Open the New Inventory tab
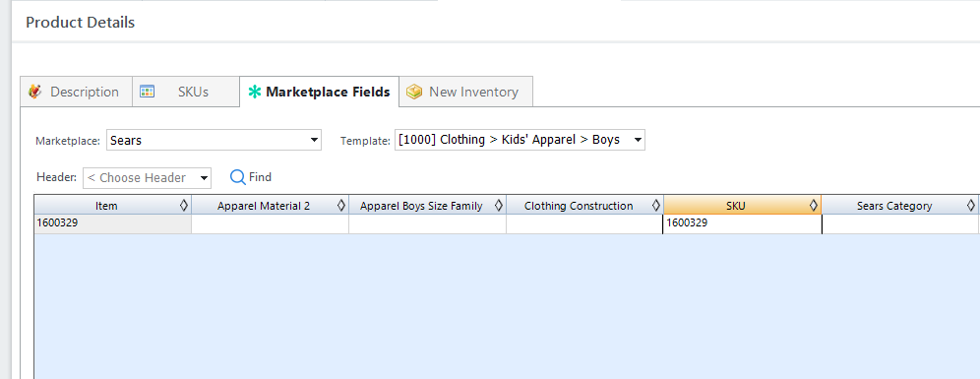The image size is (980, 379). pyautogui.click(x=465, y=92)
